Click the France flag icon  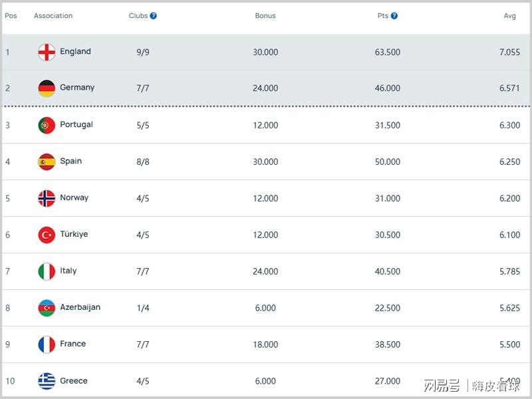(47, 344)
